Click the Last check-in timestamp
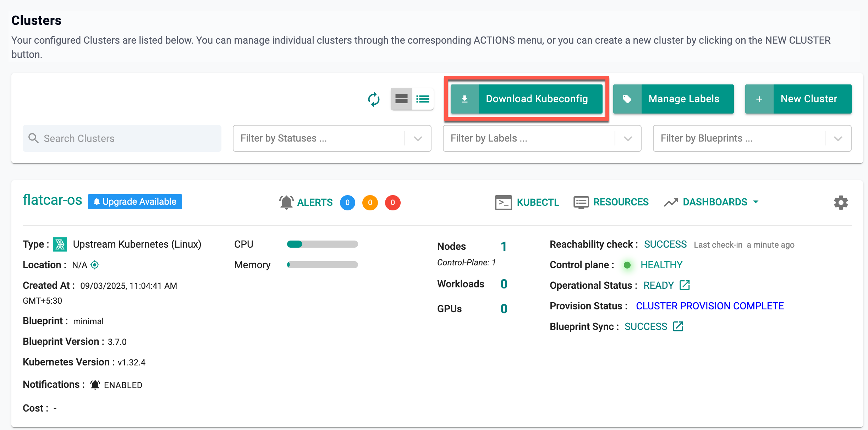 (x=744, y=245)
